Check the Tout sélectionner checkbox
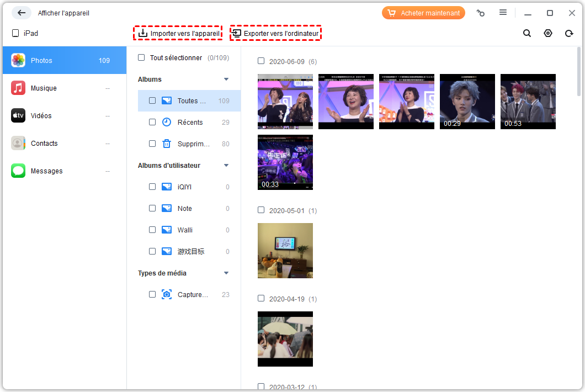 coord(141,58)
